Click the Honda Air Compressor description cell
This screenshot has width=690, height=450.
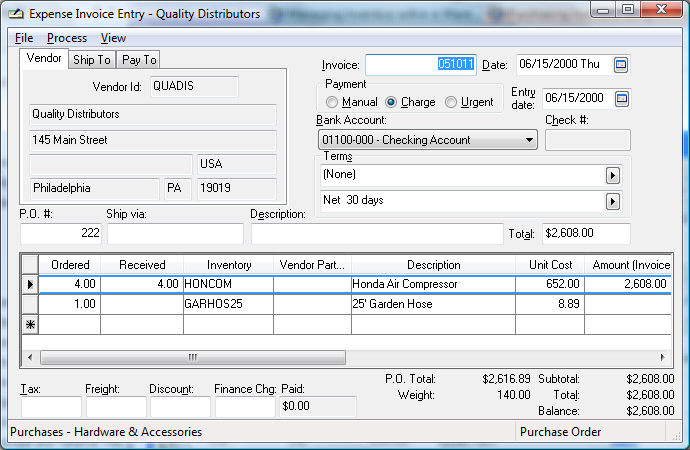433,284
